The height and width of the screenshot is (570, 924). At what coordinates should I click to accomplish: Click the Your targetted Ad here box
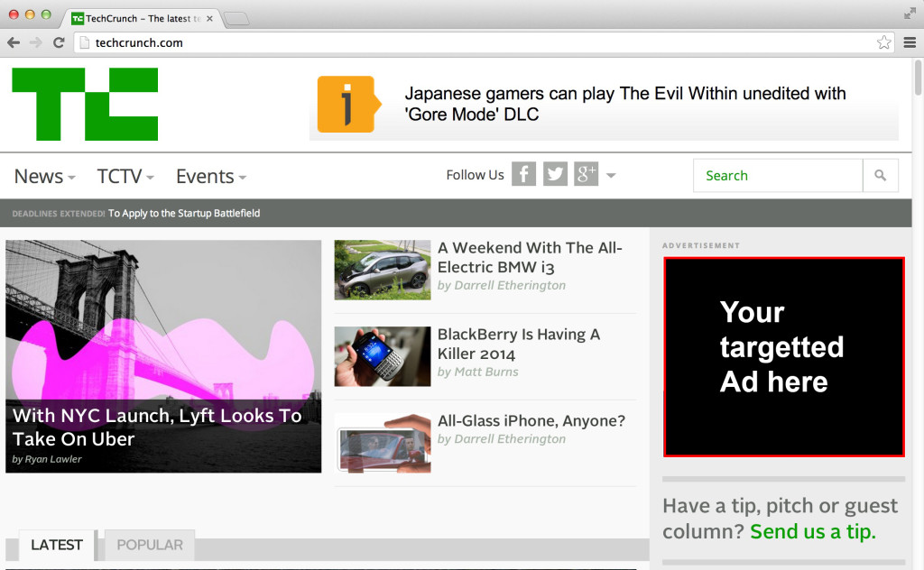[x=784, y=357]
